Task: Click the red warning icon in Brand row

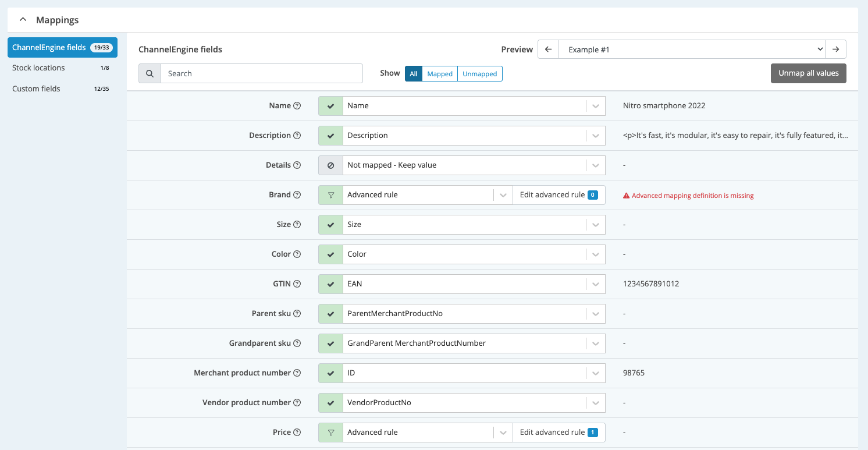Action: pos(627,196)
